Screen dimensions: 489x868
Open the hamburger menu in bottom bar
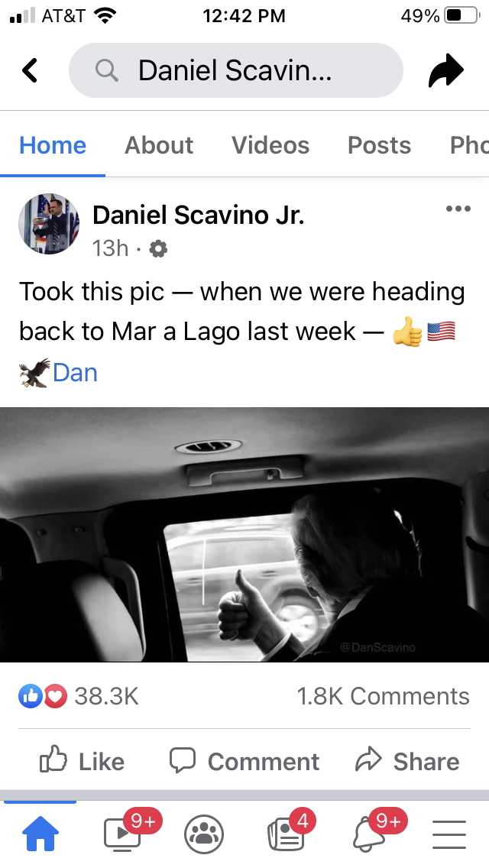(449, 834)
